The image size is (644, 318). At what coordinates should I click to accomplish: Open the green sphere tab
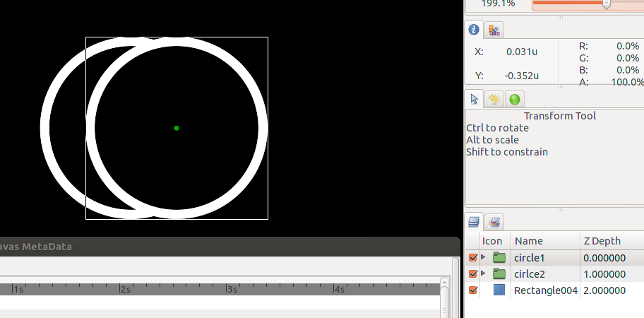click(x=514, y=99)
